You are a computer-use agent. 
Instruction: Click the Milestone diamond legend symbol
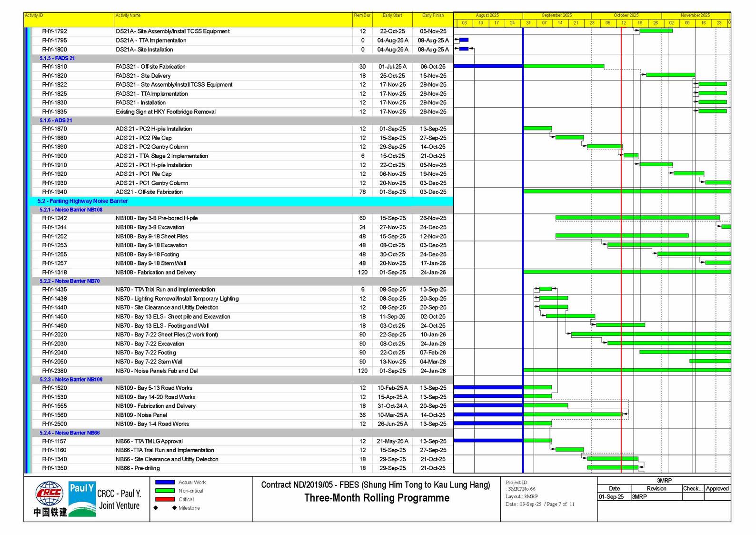click(165, 508)
